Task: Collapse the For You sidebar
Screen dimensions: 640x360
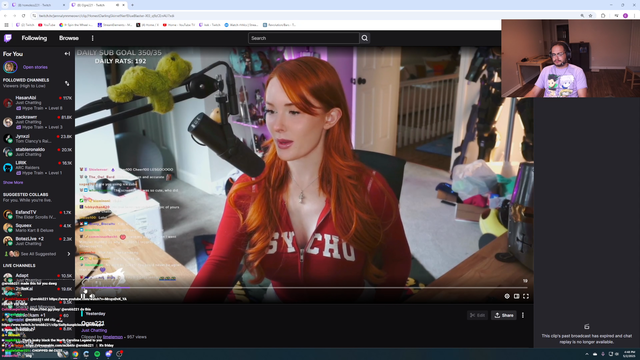Action: point(67,53)
